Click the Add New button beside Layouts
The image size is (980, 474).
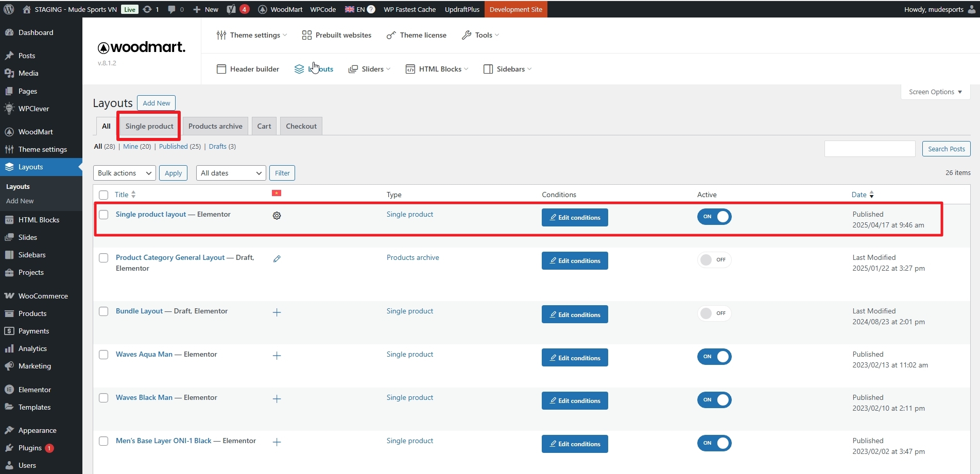(157, 103)
